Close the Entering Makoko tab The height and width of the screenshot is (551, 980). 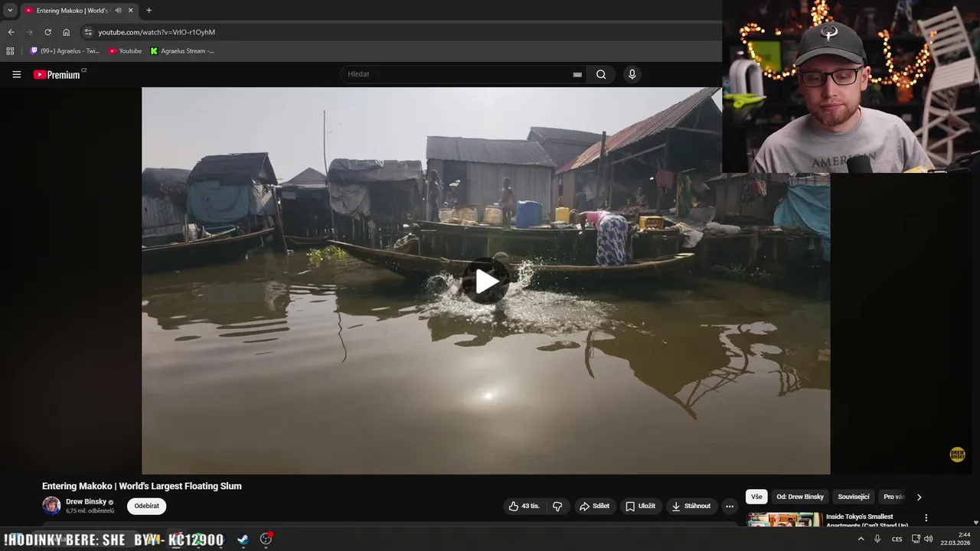pyautogui.click(x=130, y=11)
